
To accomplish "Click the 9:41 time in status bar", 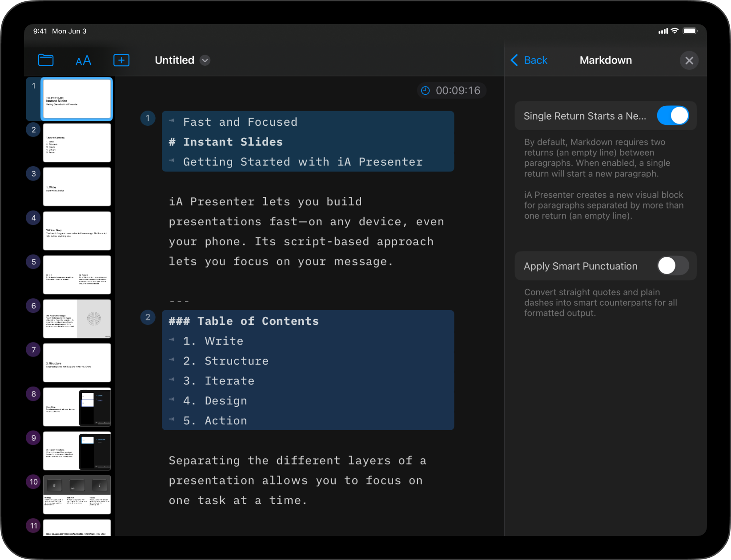I will coord(40,31).
